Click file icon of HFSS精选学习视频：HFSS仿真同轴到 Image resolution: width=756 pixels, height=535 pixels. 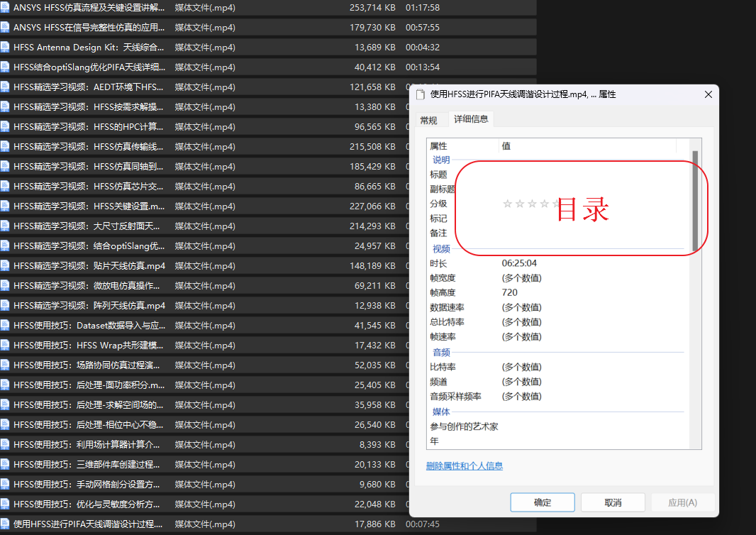pos(5,167)
